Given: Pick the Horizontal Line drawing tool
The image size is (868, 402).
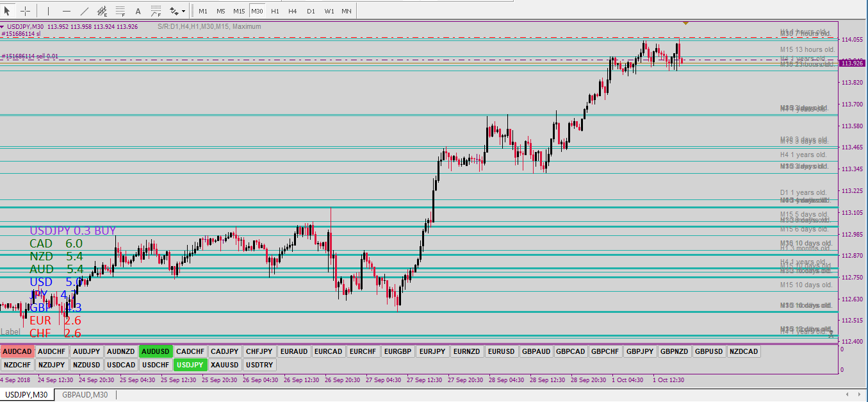Looking at the screenshot, I should (66, 11).
